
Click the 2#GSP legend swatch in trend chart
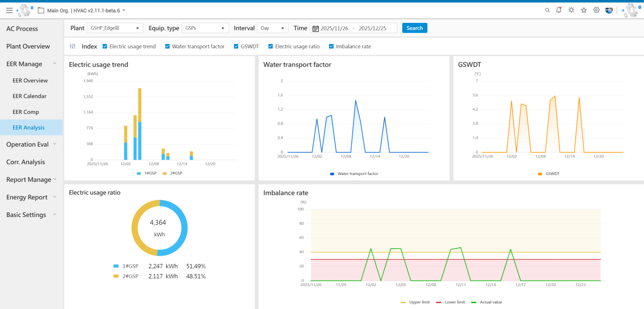[164, 173]
